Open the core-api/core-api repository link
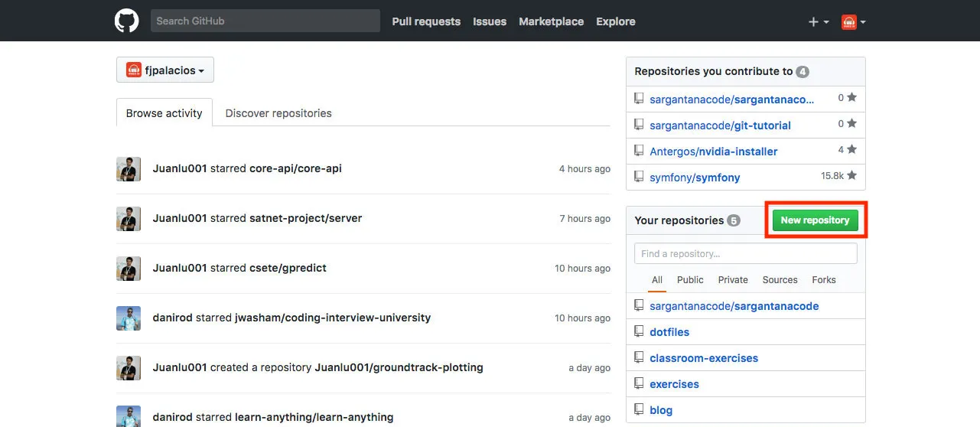 [x=295, y=168]
